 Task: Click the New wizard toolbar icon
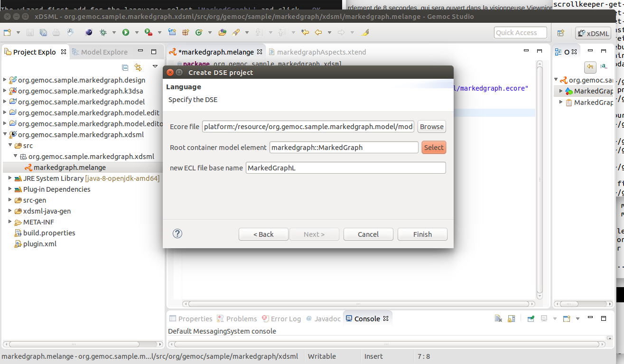[x=7, y=33]
